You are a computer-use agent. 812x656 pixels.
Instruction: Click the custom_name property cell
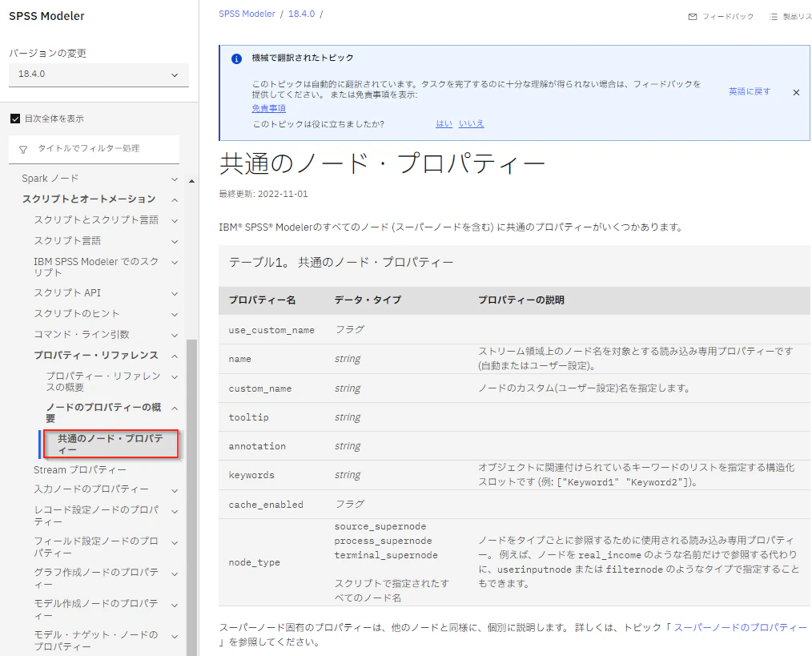[260, 388]
